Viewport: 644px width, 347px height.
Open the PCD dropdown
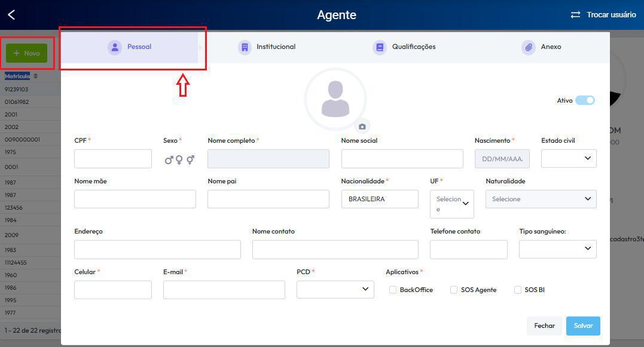pos(335,290)
